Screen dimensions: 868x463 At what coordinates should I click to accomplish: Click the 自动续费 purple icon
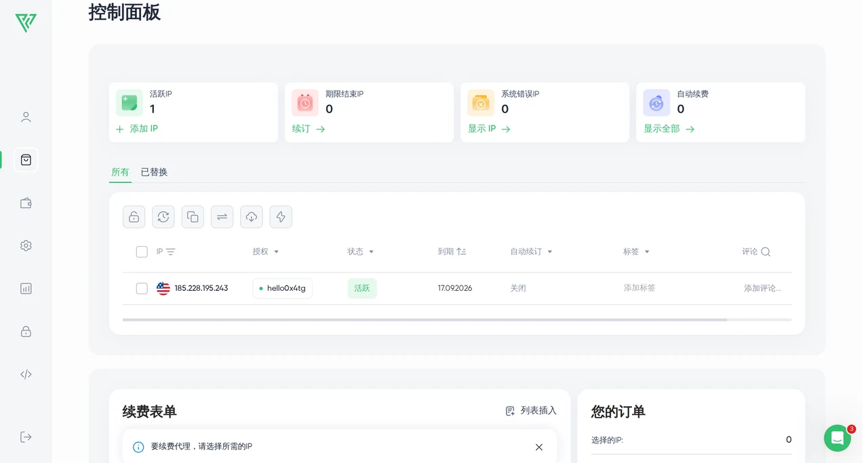pos(656,103)
